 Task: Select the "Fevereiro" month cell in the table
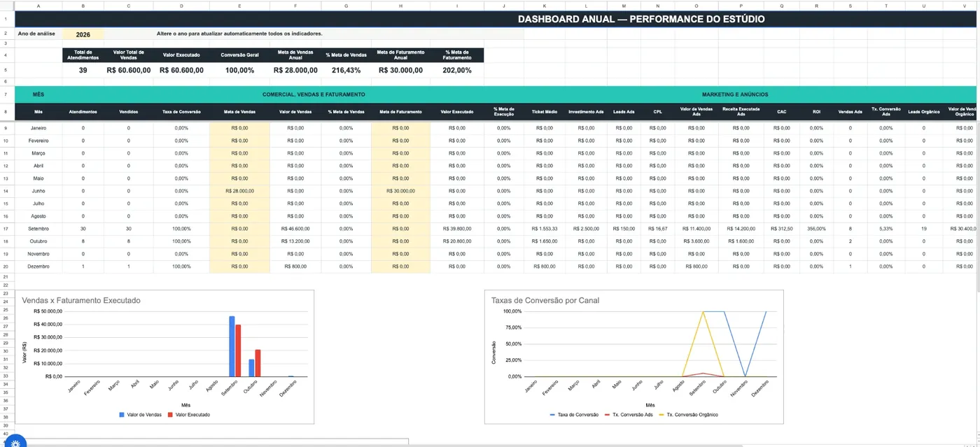tap(38, 141)
